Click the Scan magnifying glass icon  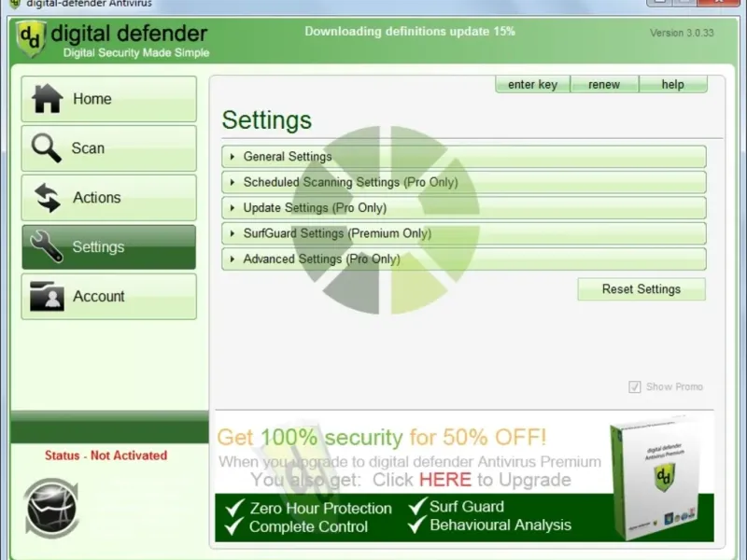click(46, 148)
